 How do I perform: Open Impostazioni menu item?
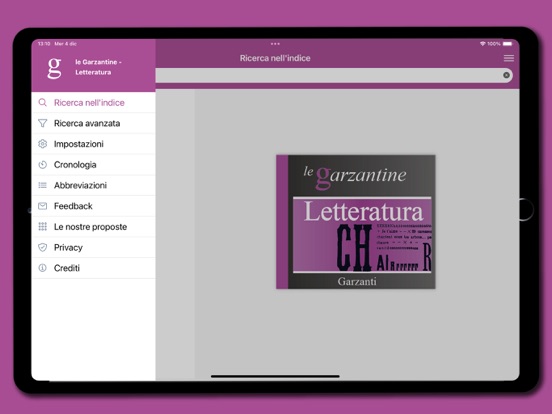94,144
